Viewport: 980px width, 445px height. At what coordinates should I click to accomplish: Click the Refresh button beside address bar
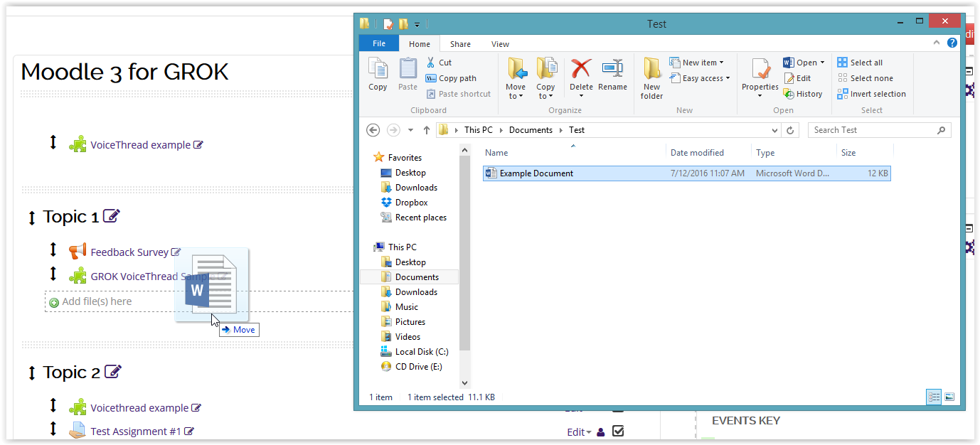pyautogui.click(x=791, y=131)
